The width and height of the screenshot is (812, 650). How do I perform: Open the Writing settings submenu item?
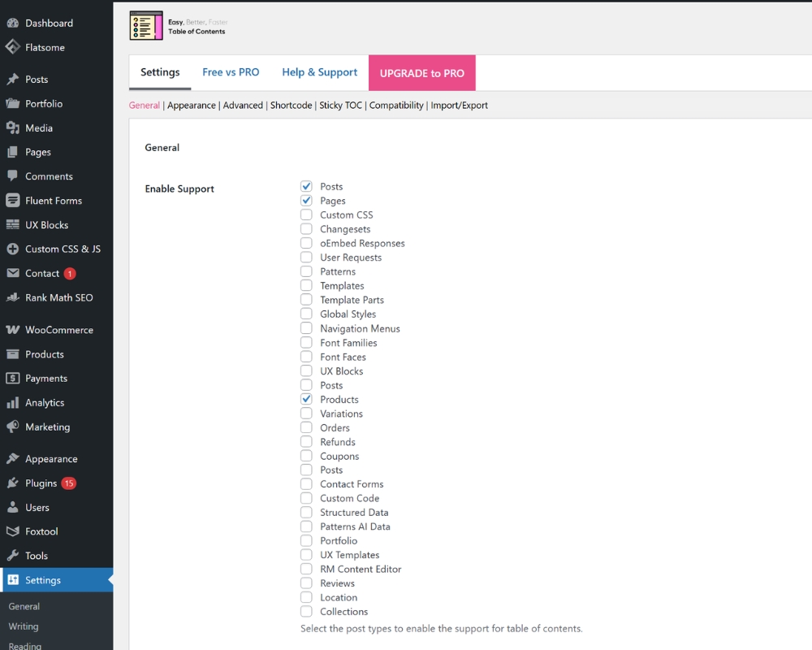pyautogui.click(x=24, y=626)
